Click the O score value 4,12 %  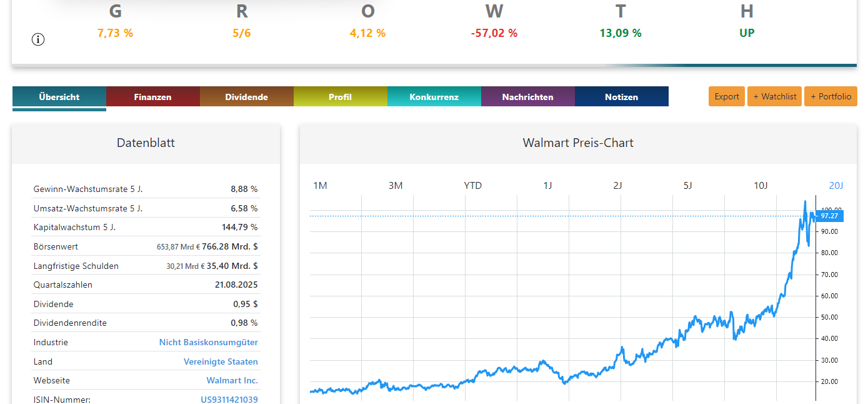point(367,33)
